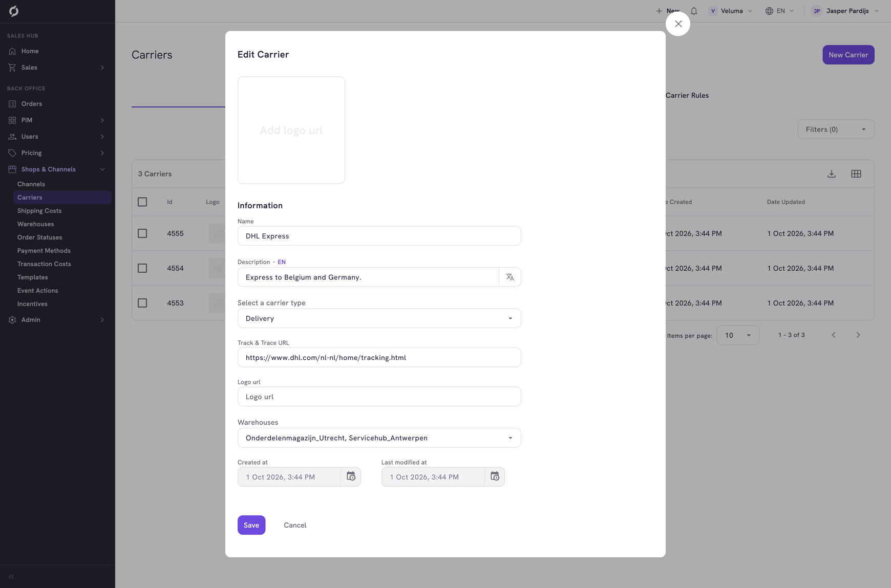This screenshot has width=891, height=588.
Task: Open Shipping Costs in sidebar
Action: click(39, 211)
